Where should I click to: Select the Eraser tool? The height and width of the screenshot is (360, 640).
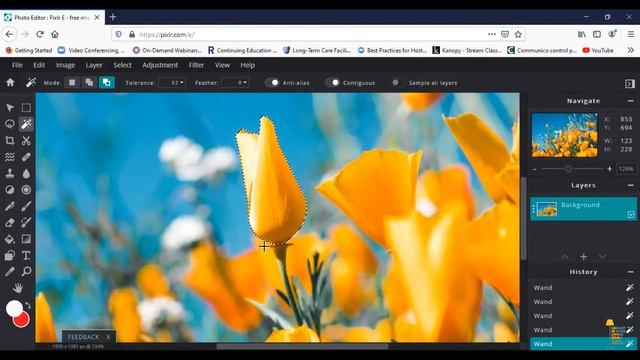coord(10,222)
